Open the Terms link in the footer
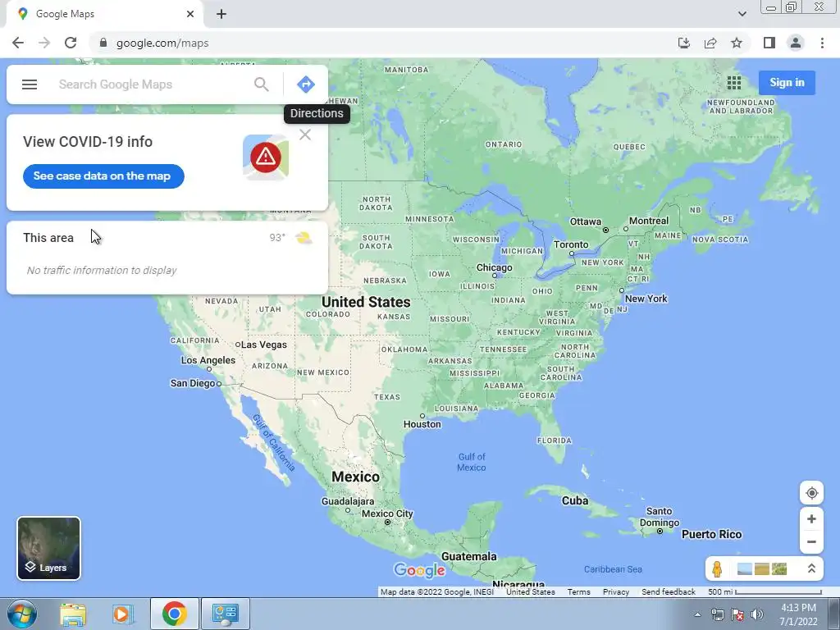840x630 pixels. pos(578,592)
